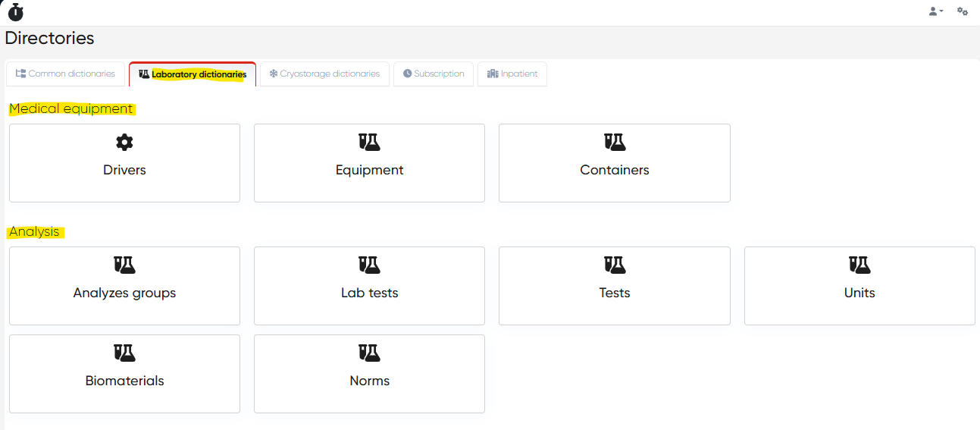The width and height of the screenshot is (980, 430).
Task: Open the Cryostorage dictionaries tab
Action: 324,74
